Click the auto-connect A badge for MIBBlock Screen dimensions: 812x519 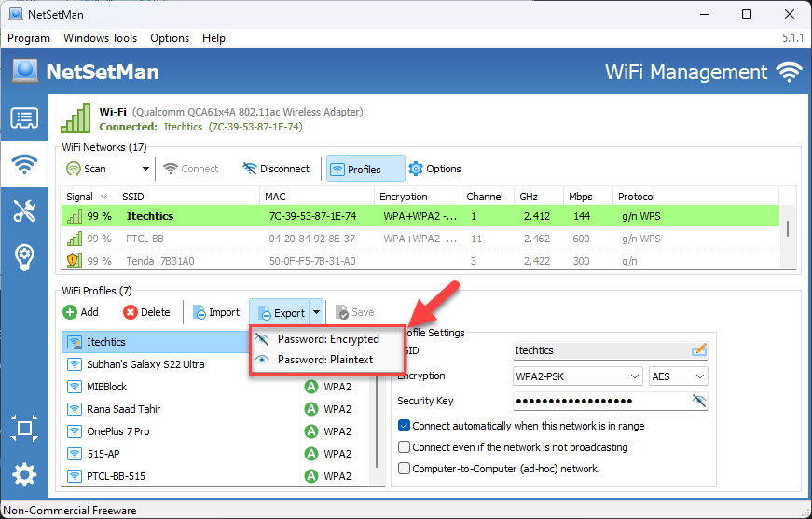pyautogui.click(x=310, y=387)
